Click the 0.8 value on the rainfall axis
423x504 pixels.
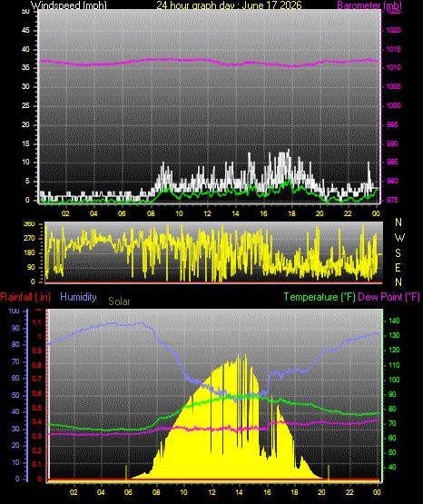37,365
